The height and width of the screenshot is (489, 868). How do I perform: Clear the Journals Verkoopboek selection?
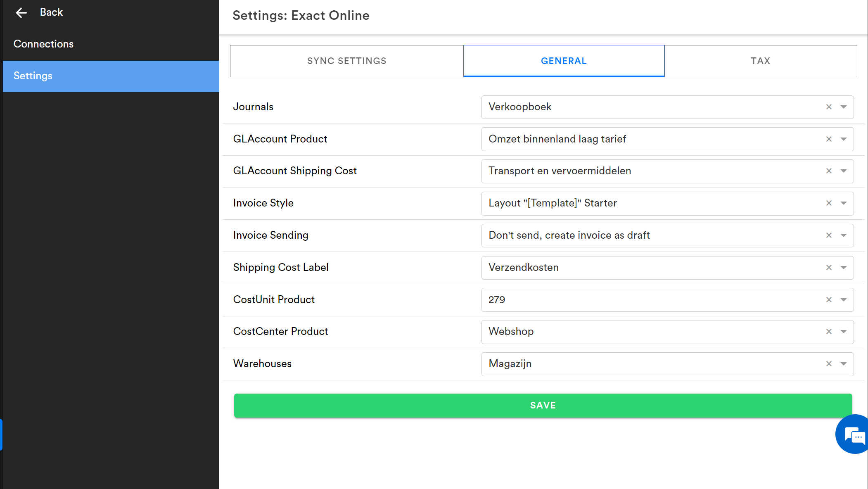(x=829, y=107)
